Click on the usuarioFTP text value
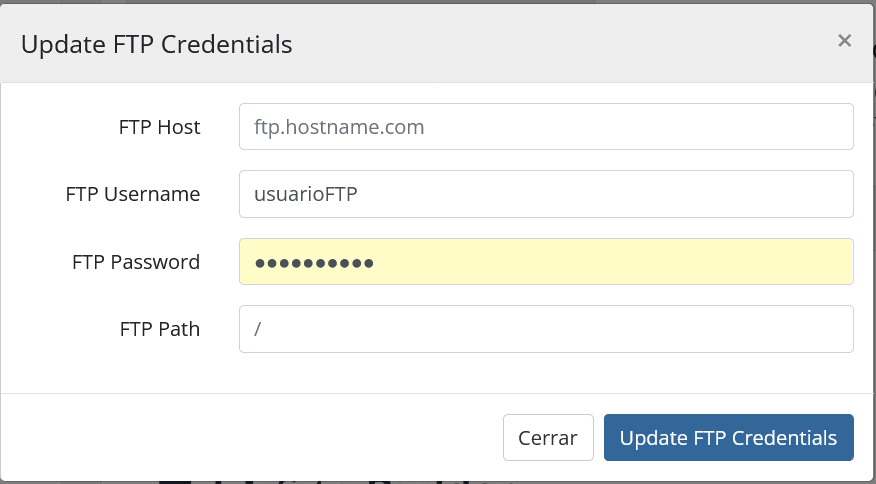 click(306, 194)
